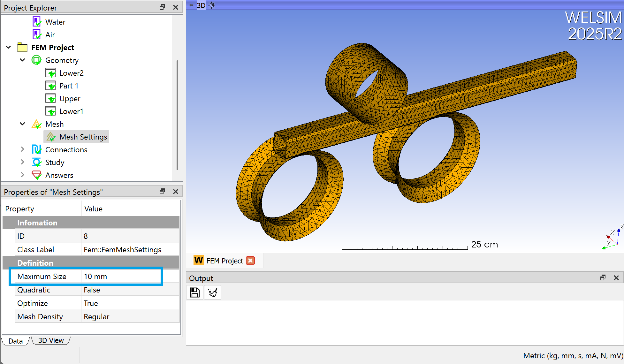Clear the Output window

[x=212, y=292]
